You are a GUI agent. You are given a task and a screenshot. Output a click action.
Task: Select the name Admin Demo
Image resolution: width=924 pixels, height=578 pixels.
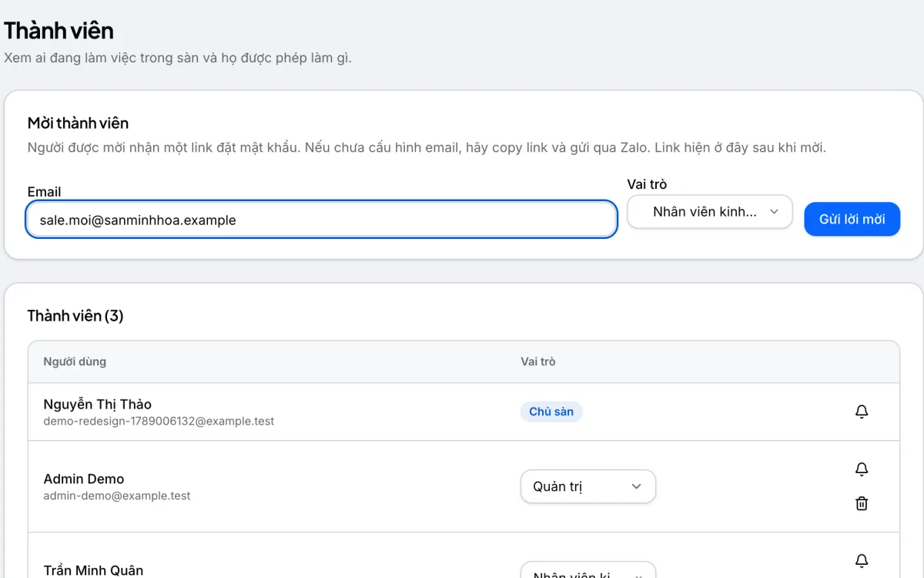[84, 479]
